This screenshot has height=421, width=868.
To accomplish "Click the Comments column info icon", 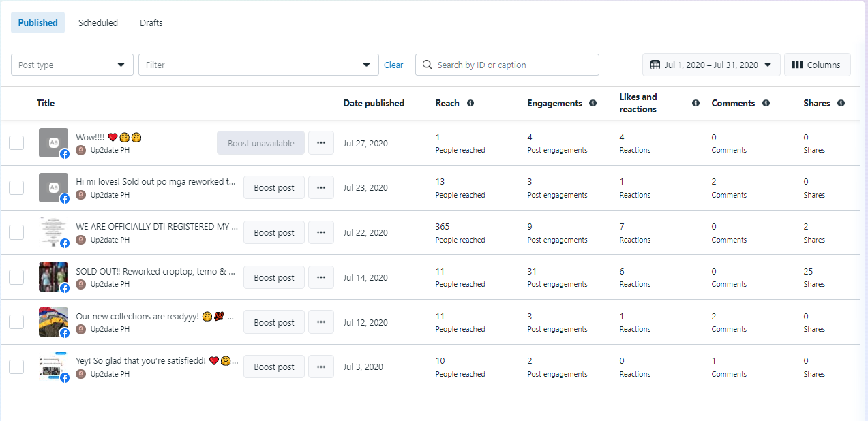I will point(766,104).
